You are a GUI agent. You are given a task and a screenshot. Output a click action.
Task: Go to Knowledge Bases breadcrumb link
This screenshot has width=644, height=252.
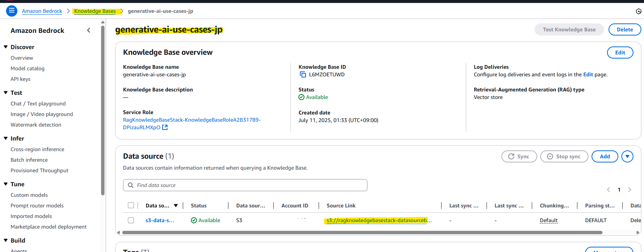(x=95, y=11)
